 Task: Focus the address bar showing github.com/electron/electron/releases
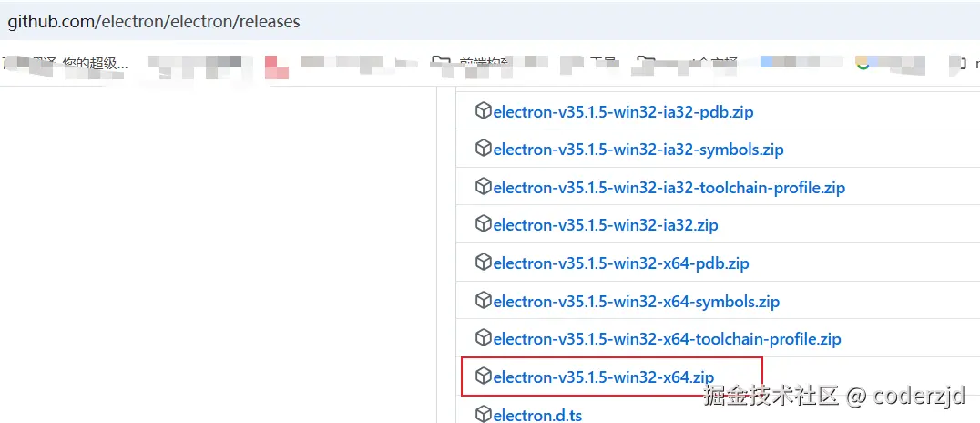490,21
